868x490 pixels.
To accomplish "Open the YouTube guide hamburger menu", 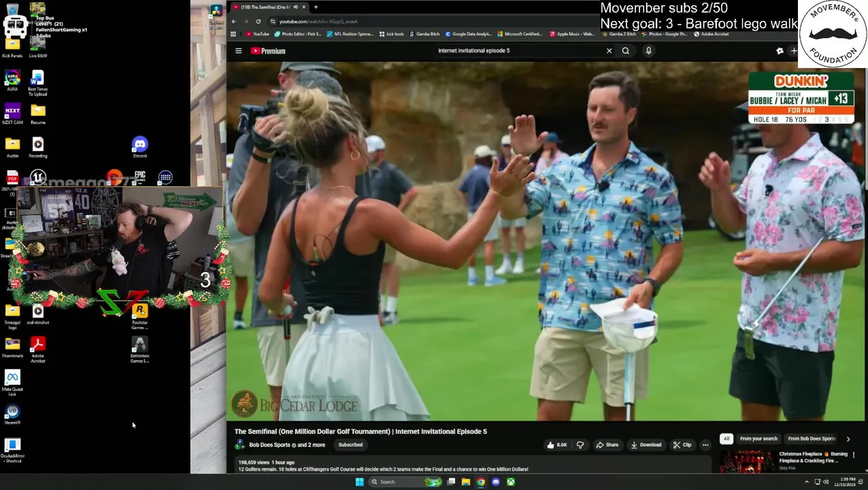I will point(239,51).
